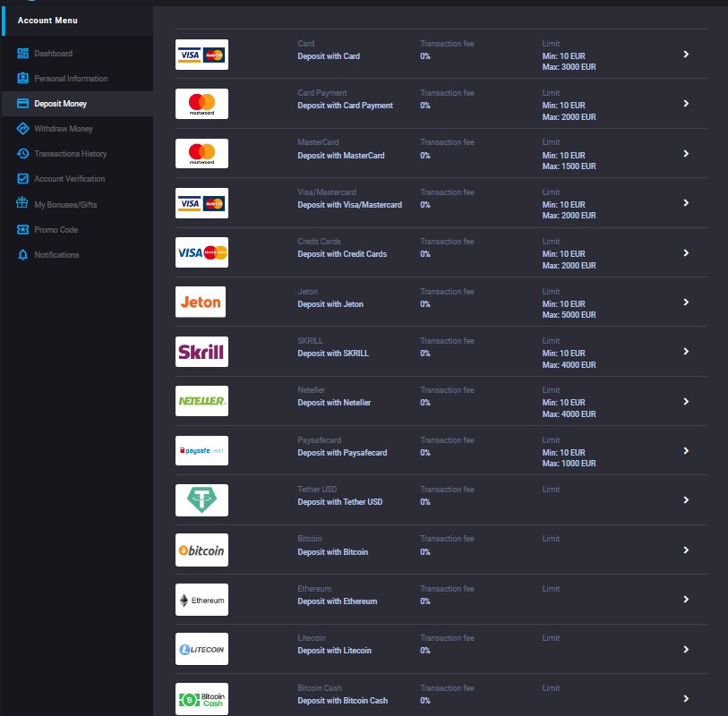Choose the Ethereum logo

point(201,600)
